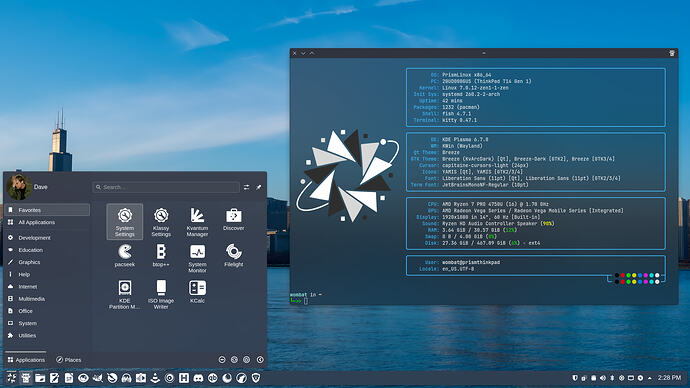Open text editor pencil icon on taskbar
690x388 pixels.
click(x=55, y=378)
